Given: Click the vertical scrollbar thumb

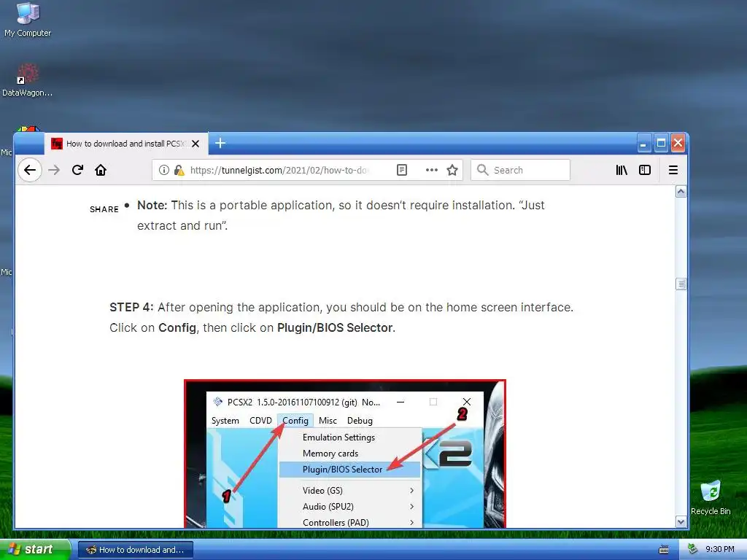Looking at the screenshot, I should tap(681, 284).
